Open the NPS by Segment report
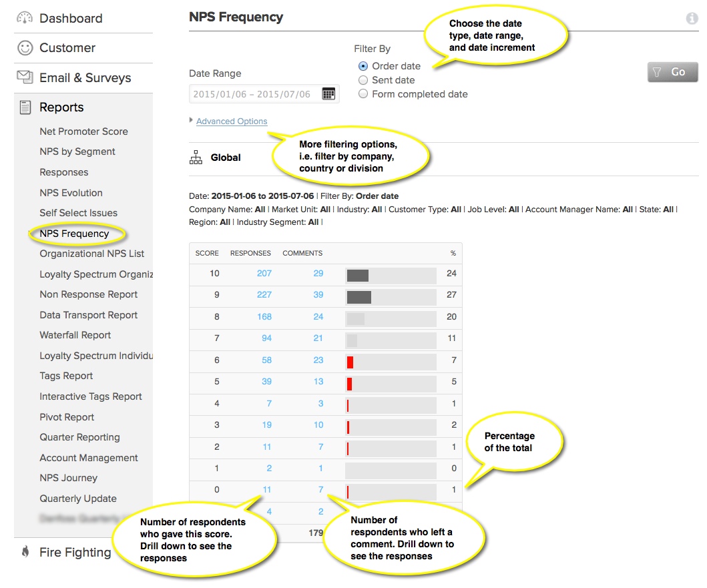The image size is (707, 588). coord(77,152)
